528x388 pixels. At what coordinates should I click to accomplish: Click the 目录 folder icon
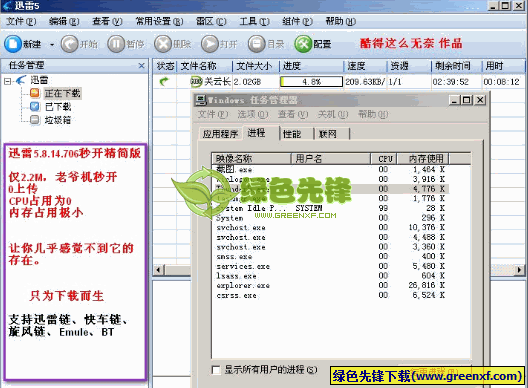(x=257, y=44)
